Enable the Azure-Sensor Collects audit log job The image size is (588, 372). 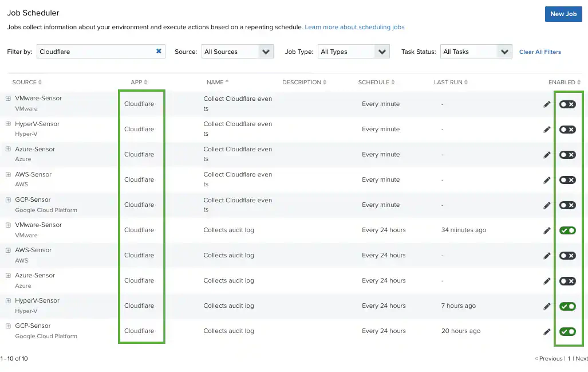pyautogui.click(x=567, y=281)
